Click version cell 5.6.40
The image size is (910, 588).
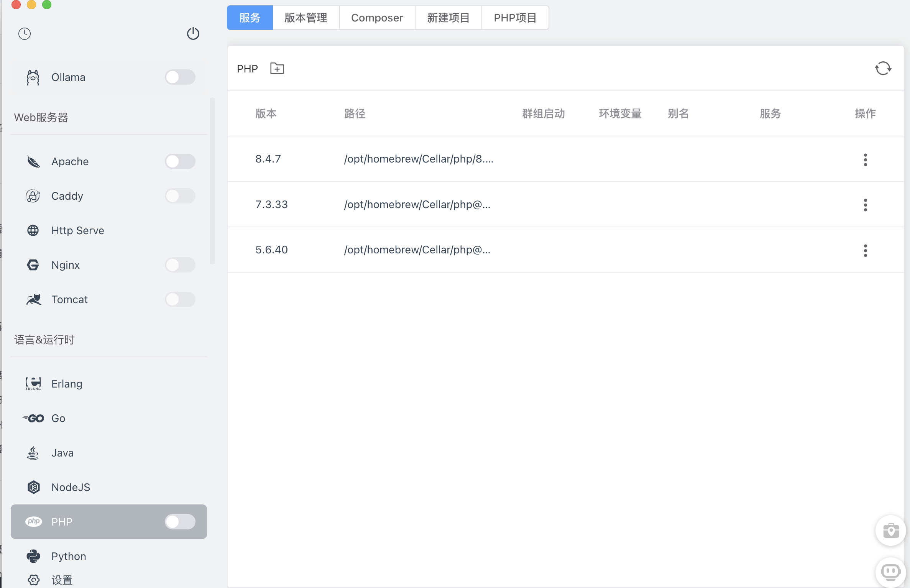click(x=272, y=250)
